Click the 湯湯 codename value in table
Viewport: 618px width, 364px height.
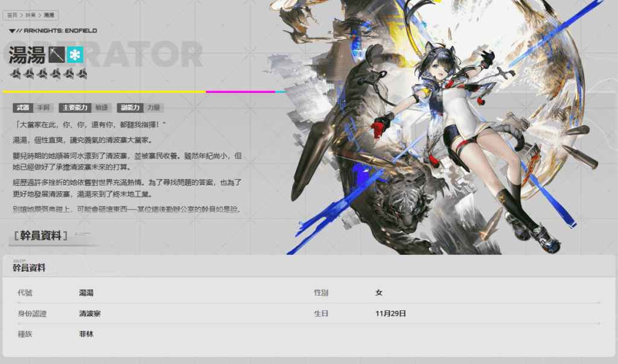[86, 293]
